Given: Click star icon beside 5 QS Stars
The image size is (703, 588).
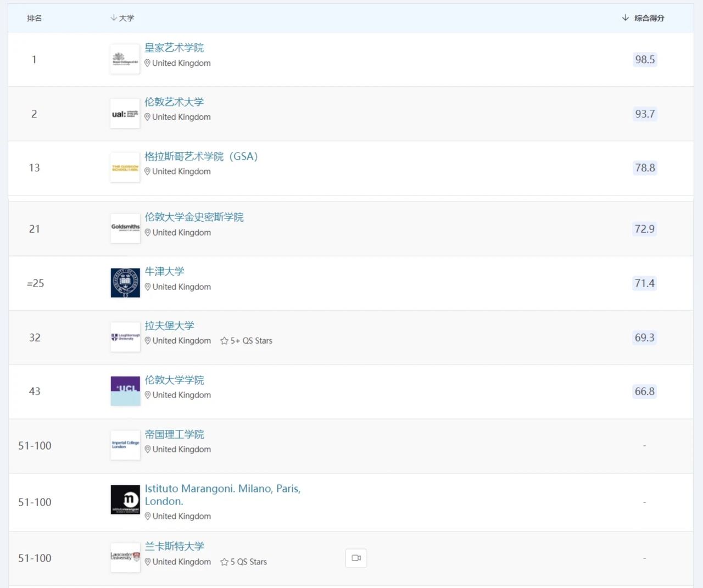Looking at the screenshot, I should point(224,562).
